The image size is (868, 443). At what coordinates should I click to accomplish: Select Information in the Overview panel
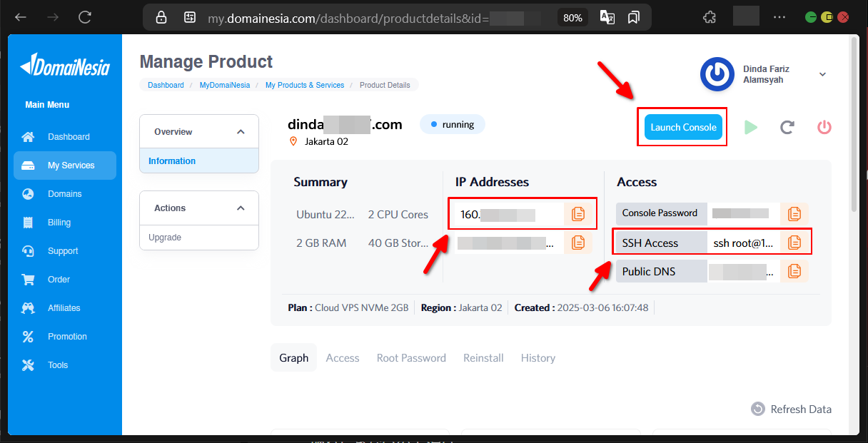pyautogui.click(x=199, y=161)
